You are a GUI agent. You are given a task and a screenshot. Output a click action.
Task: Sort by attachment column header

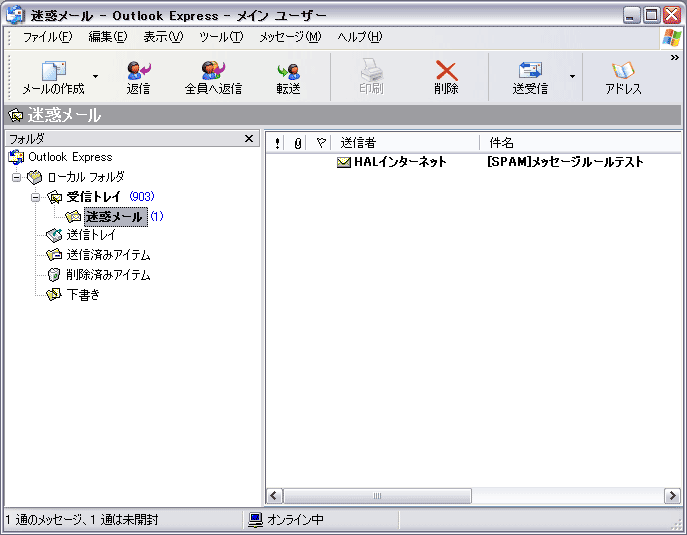point(297,143)
